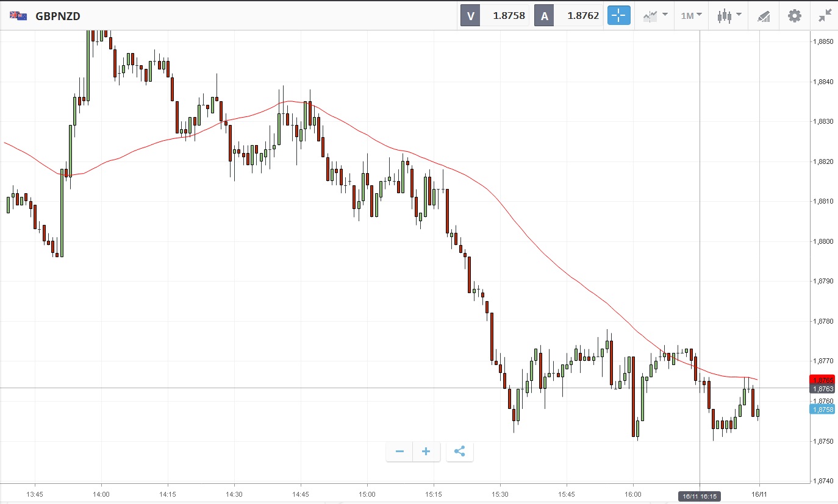The height and width of the screenshot is (504, 838).
Task: Open the 1M timeframe dropdown
Action: coord(691,16)
